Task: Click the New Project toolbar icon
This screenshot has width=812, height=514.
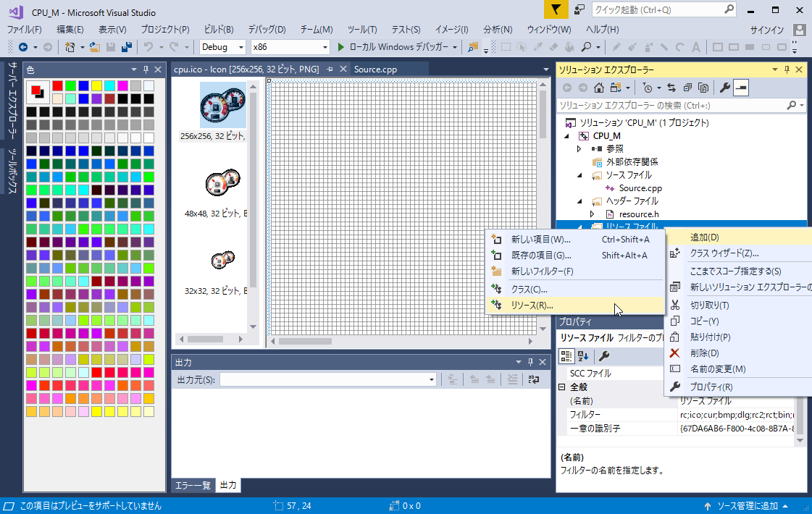Action: (70, 47)
